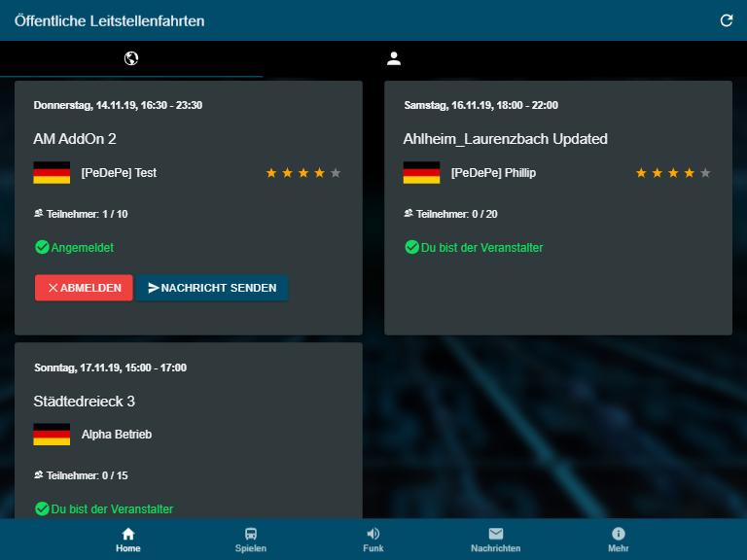Screen dimensions: 747x560
Task: Click NACHRICHT SENDEN button
Action: [x=212, y=288]
